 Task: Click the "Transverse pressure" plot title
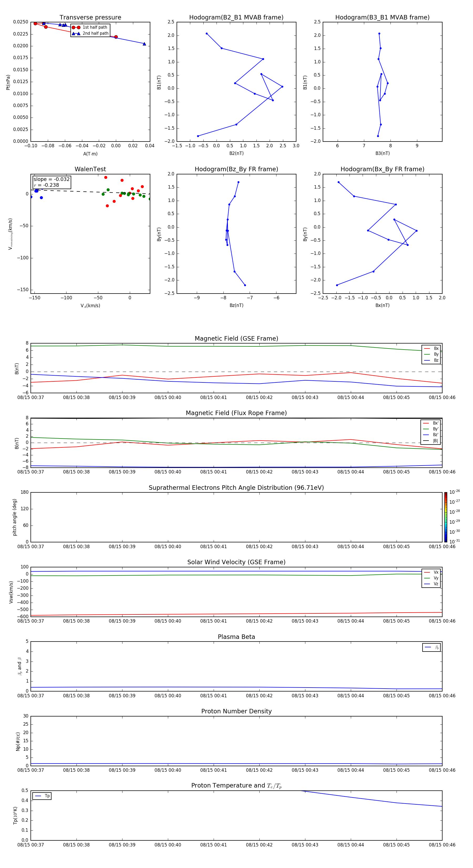(90, 18)
